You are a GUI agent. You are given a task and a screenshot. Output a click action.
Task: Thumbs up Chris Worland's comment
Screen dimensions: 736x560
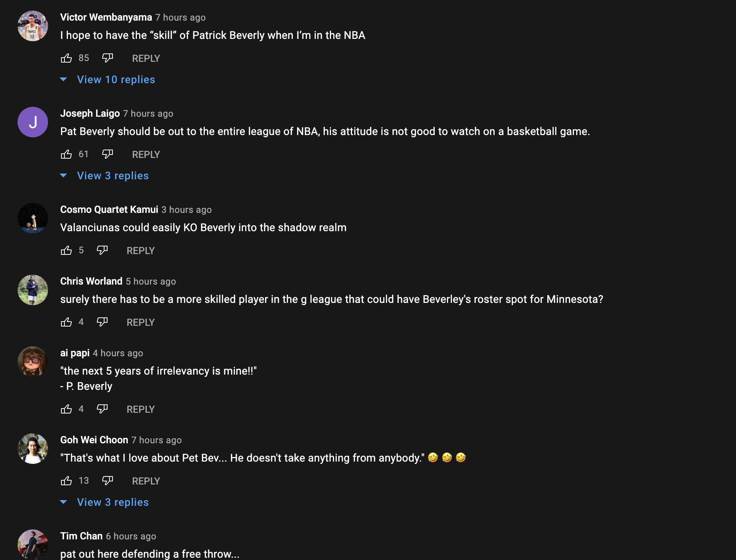[x=66, y=322]
